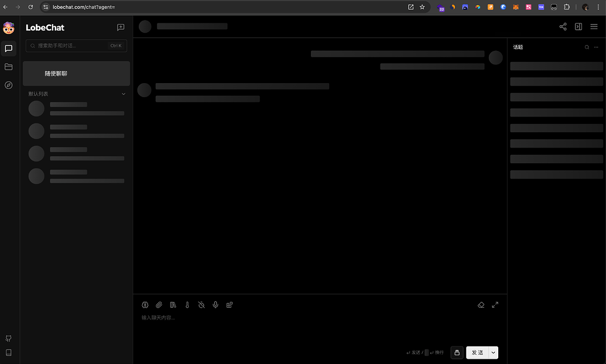Open page in app via address bar icon
The width and height of the screenshot is (606, 364).
click(410, 7)
